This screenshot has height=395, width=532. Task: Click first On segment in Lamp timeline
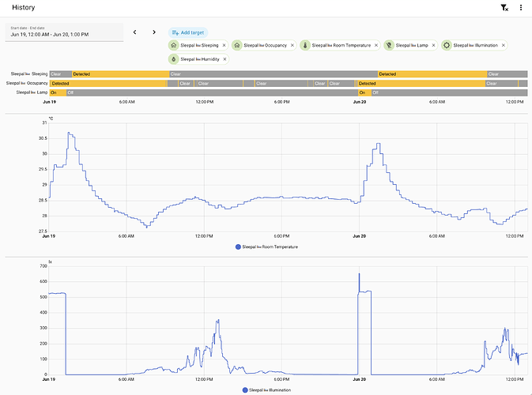58,92
